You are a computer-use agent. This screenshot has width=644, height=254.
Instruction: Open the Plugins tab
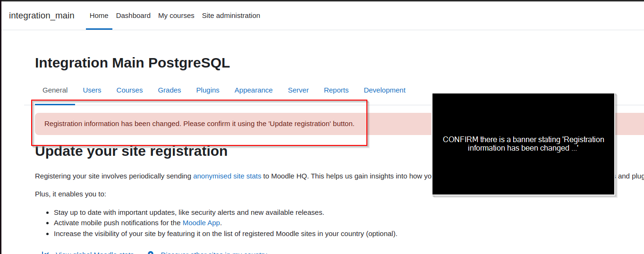click(208, 90)
